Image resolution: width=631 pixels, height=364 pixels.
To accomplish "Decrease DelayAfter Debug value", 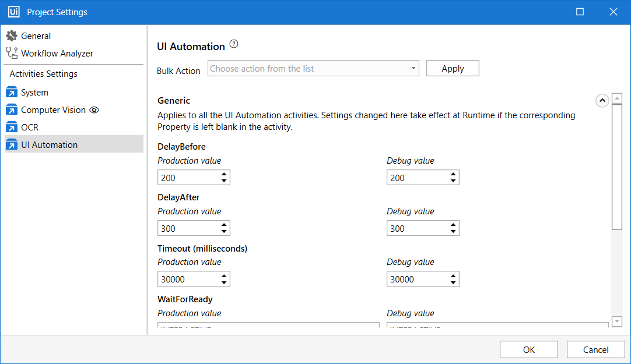I will 453,231.
